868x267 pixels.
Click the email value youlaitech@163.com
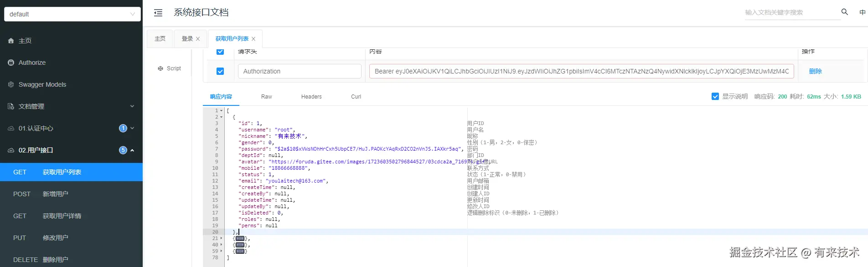point(295,181)
